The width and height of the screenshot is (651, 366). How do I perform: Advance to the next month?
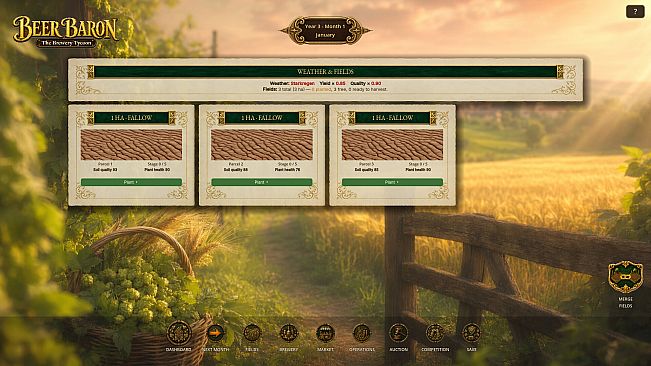[215, 333]
